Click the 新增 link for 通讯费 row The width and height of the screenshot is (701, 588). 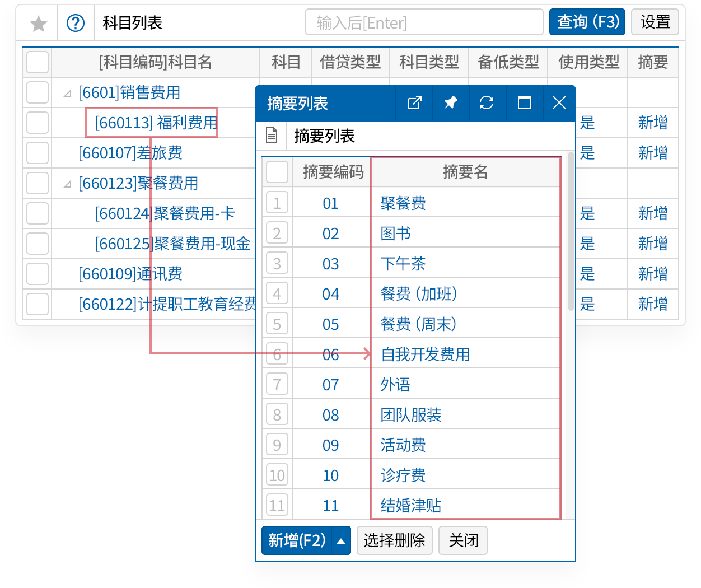[x=652, y=274]
